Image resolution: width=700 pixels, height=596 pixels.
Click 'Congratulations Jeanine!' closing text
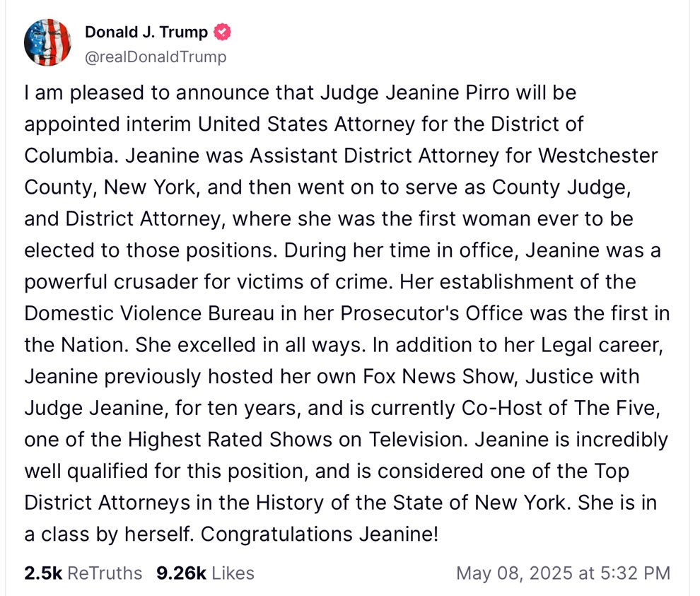point(320,534)
